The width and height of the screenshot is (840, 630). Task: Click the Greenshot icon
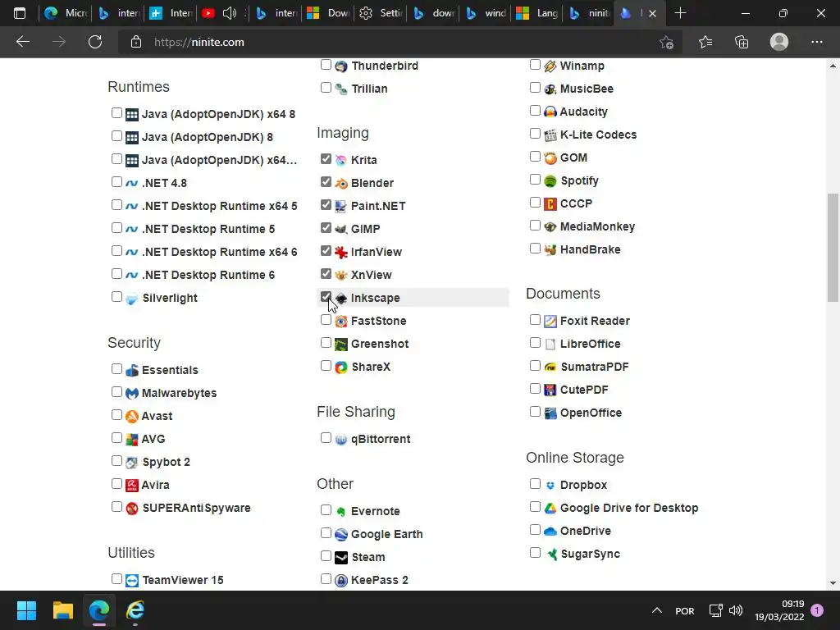pos(340,344)
